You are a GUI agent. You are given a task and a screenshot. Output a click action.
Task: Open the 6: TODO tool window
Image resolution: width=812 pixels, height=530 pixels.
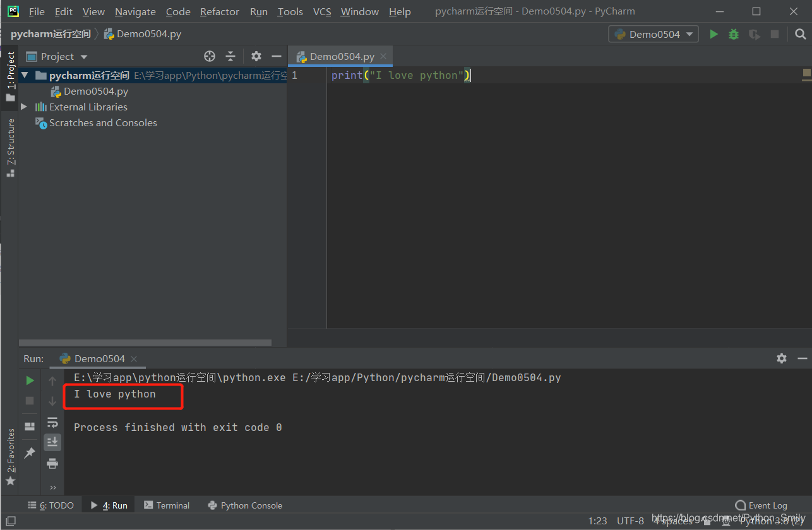coord(51,505)
